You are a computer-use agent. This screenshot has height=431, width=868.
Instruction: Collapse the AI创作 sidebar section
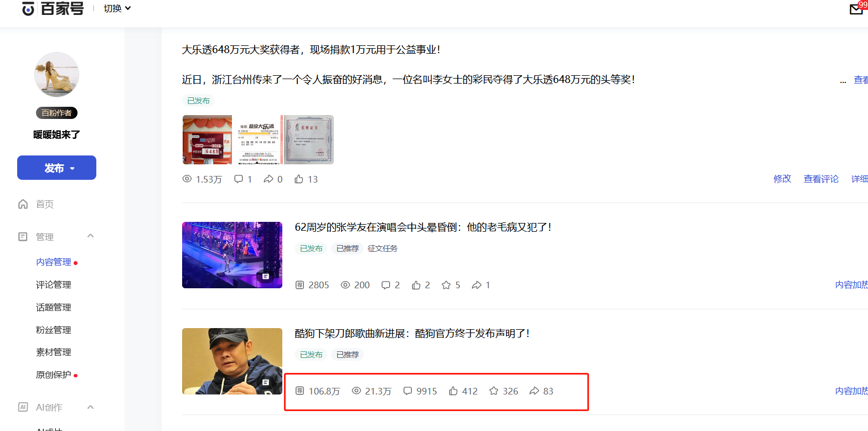click(91, 407)
